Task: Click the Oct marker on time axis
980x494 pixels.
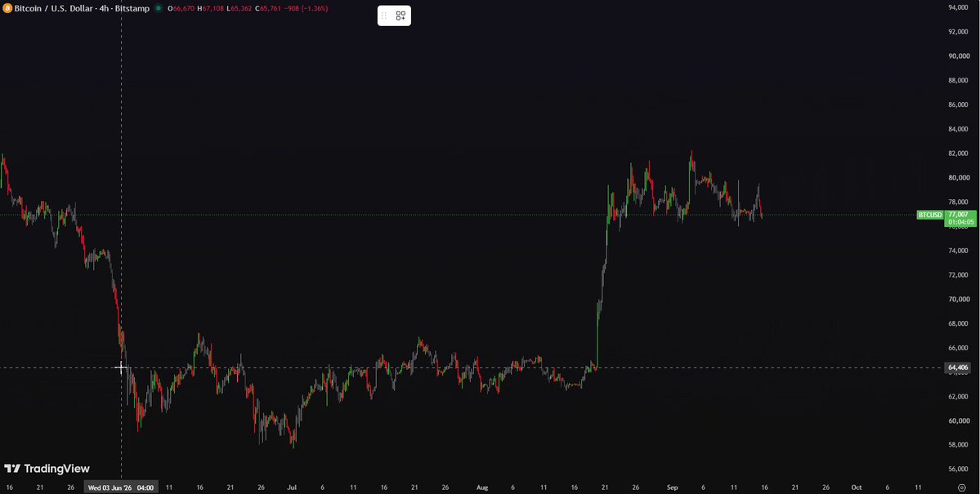Action: point(857,487)
